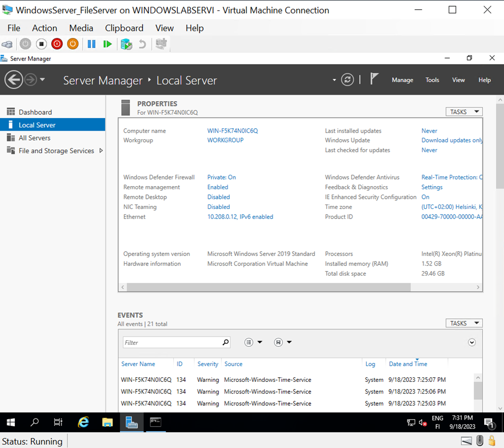
Task: Collapse the events query section with the chevron
Action: tap(471, 343)
